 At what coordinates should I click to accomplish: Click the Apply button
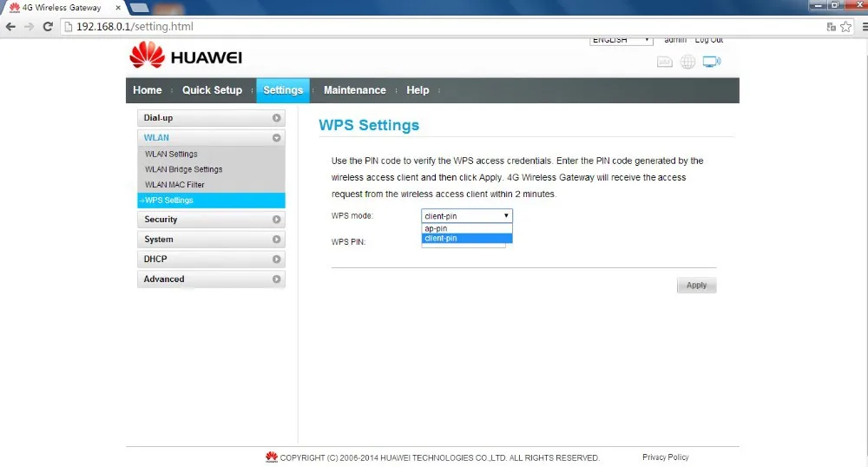click(x=696, y=285)
